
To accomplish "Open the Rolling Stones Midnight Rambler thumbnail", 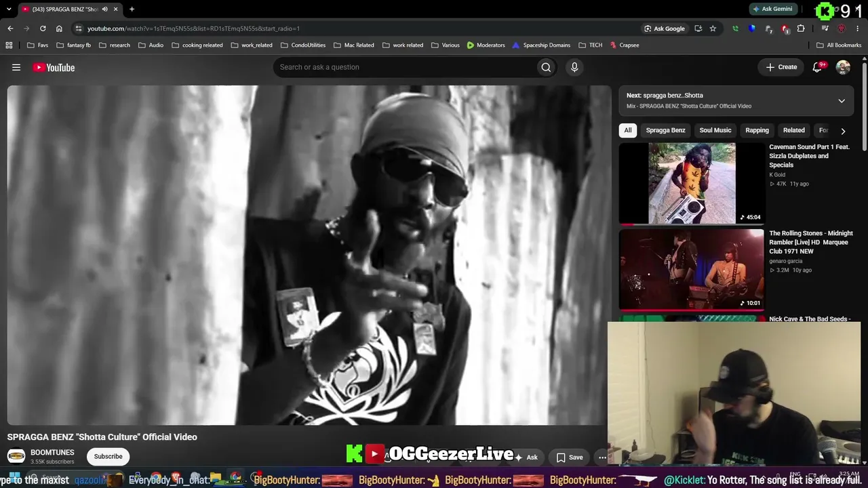I will click(x=691, y=269).
